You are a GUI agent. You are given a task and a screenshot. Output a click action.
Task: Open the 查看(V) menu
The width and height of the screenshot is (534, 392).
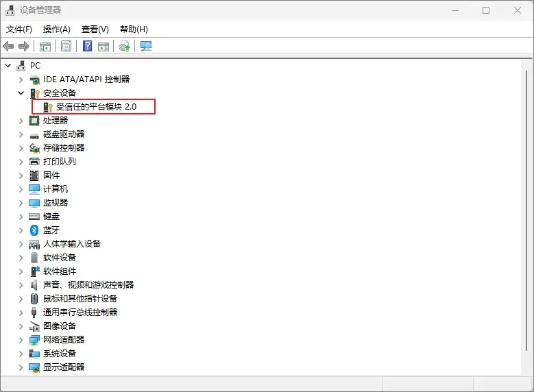[95, 29]
